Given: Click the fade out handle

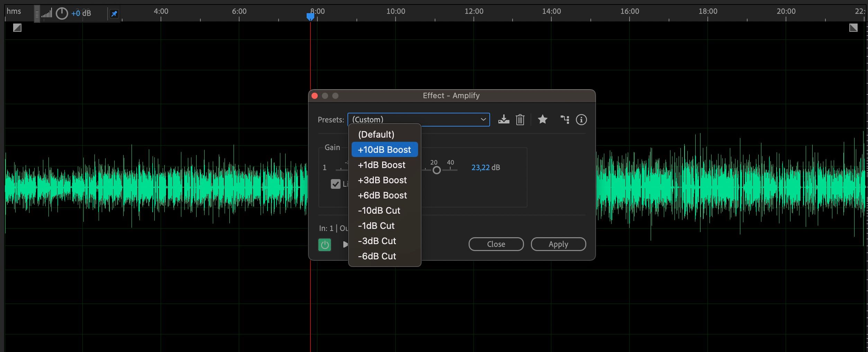Looking at the screenshot, I should 853,28.
